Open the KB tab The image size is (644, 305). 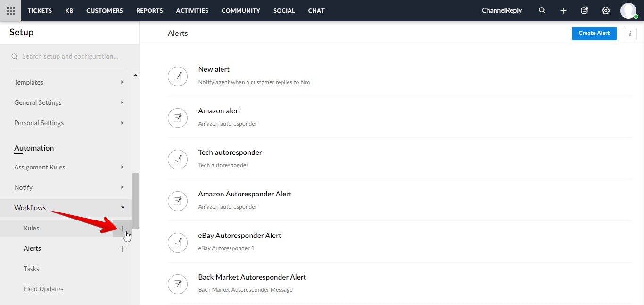69,10
